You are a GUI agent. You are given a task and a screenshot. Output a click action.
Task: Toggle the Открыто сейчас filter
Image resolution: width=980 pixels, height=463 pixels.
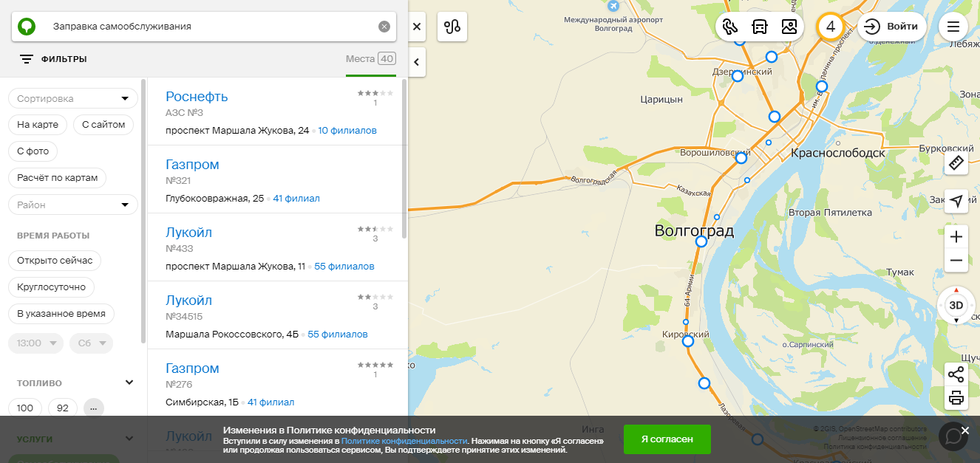[x=55, y=261]
